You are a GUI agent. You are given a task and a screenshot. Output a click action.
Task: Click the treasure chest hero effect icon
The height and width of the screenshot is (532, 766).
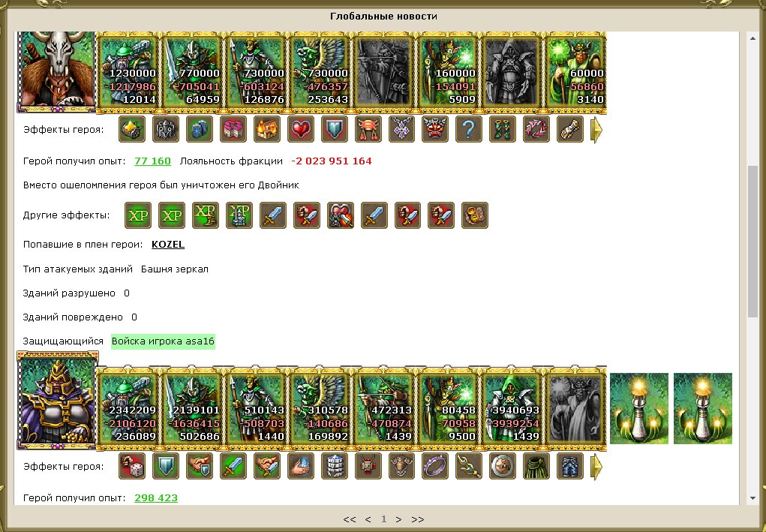(267, 130)
